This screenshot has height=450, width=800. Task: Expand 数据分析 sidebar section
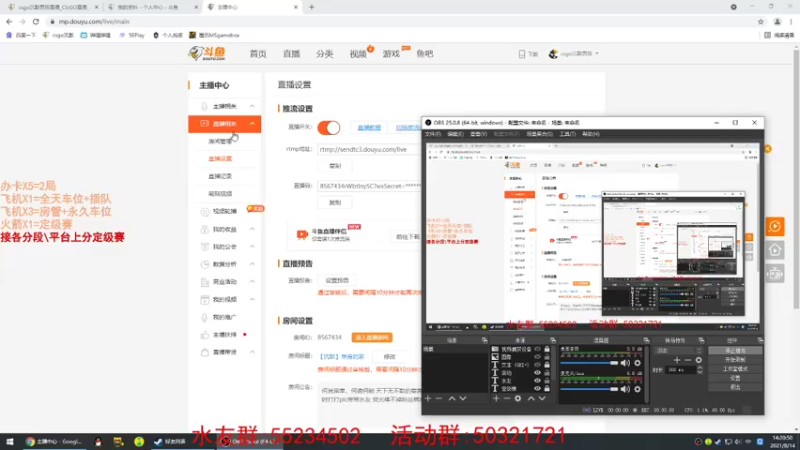(252, 264)
